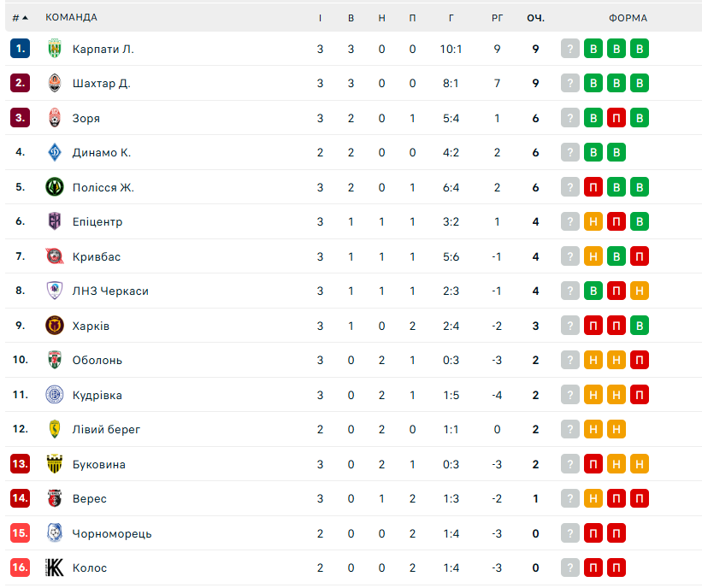Sort table by the # column arrow
The height and width of the screenshot is (588, 702).
pos(25,18)
